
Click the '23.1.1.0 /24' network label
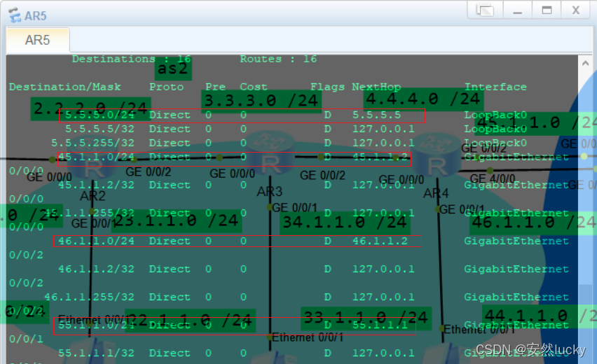pos(177,220)
